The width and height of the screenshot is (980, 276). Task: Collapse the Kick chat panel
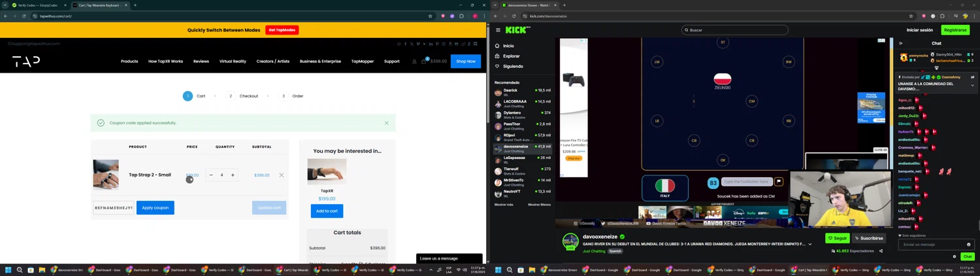[901, 44]
